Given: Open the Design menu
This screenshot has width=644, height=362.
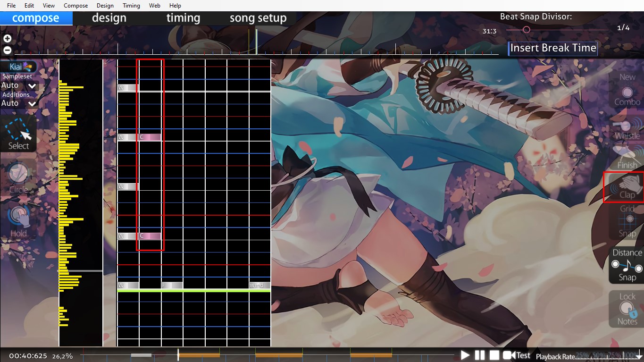Looking at the screenshot, I should (105, 6).
